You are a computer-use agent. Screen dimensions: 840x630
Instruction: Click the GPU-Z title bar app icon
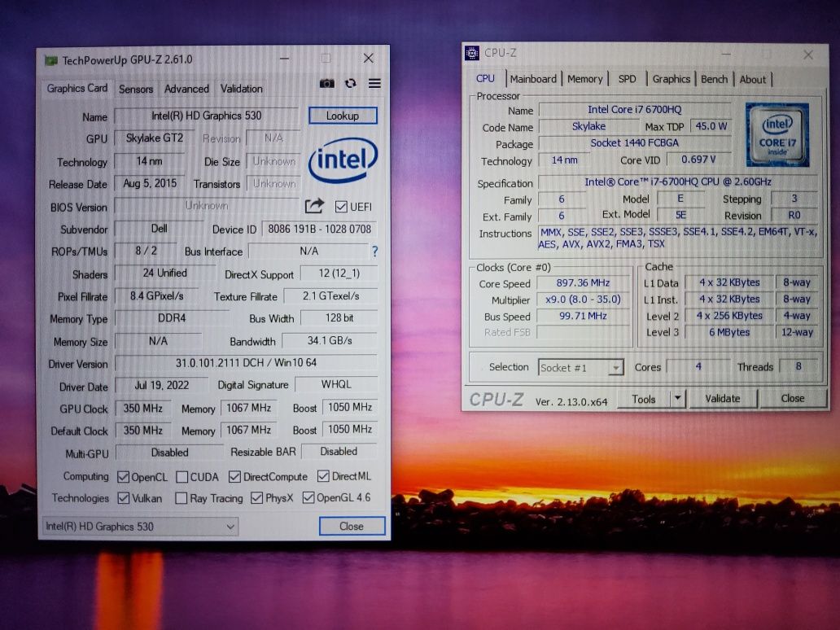[x=51, y=60]
